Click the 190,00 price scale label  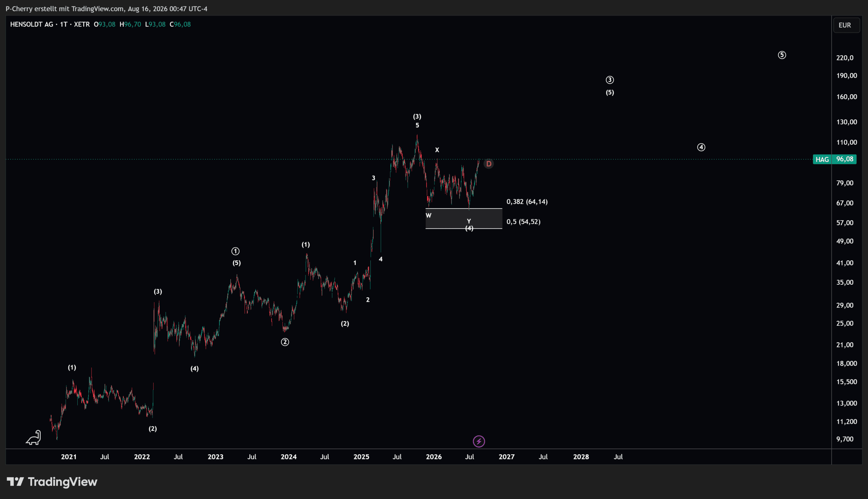[847, 76]
